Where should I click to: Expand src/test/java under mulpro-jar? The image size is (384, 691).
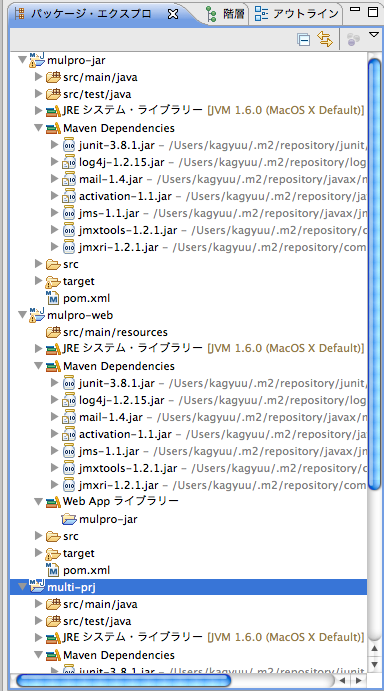coord(39,94)
